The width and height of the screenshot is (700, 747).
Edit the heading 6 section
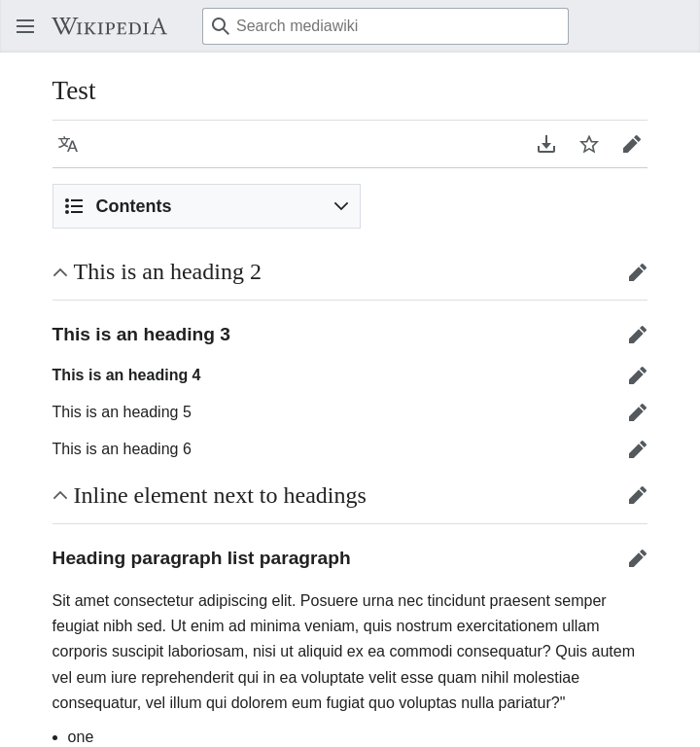638,449
